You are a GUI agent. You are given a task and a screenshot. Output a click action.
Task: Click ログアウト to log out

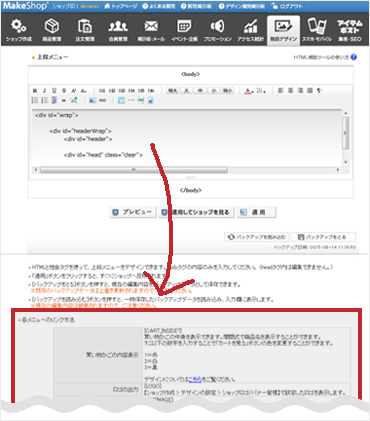click(x=287, y=6)
